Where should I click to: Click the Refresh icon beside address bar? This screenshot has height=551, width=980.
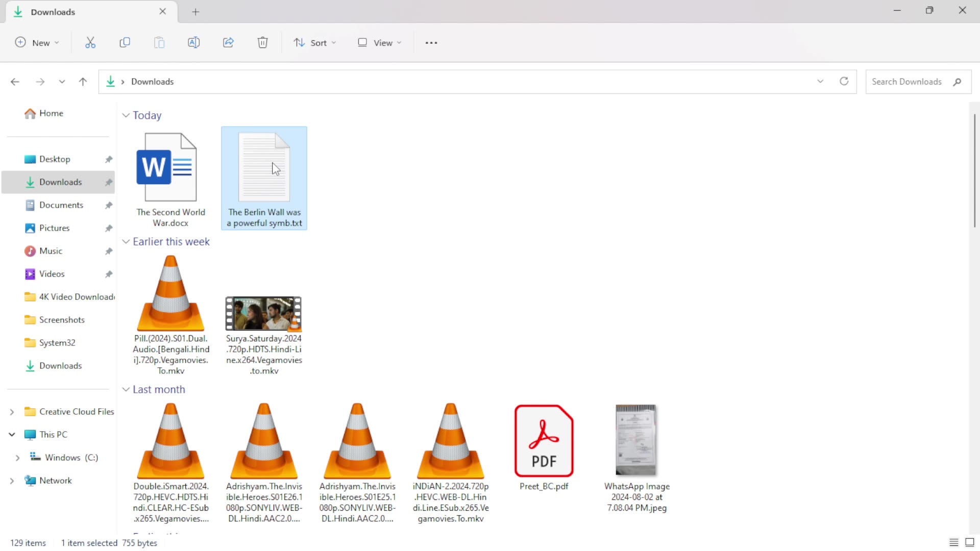click(x=844, y=82)
